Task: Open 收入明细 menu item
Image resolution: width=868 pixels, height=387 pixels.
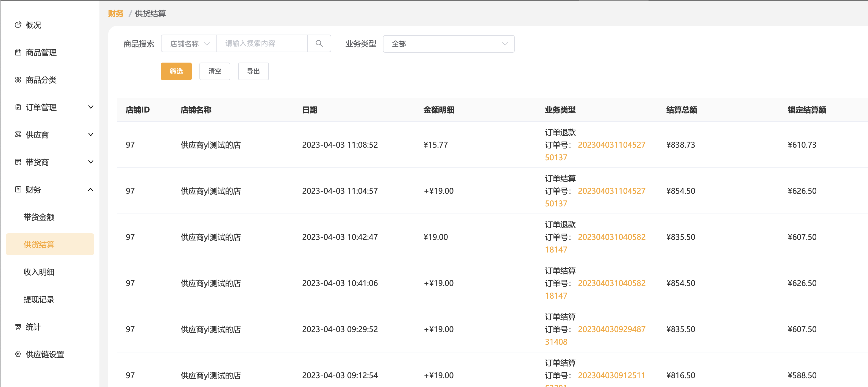Action: click(x=39, y=272)
